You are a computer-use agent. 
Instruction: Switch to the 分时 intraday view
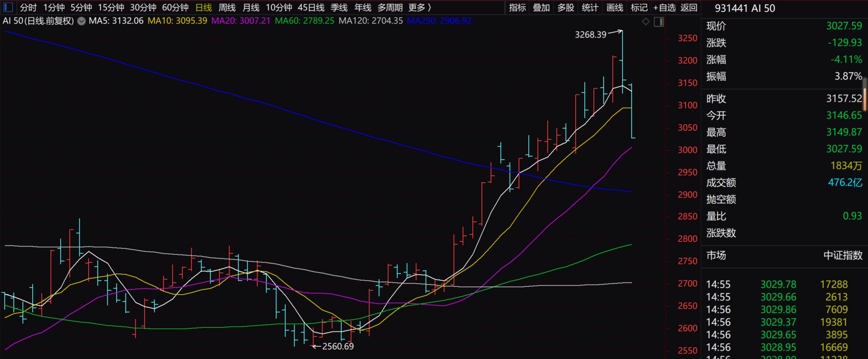click(28, 8)
